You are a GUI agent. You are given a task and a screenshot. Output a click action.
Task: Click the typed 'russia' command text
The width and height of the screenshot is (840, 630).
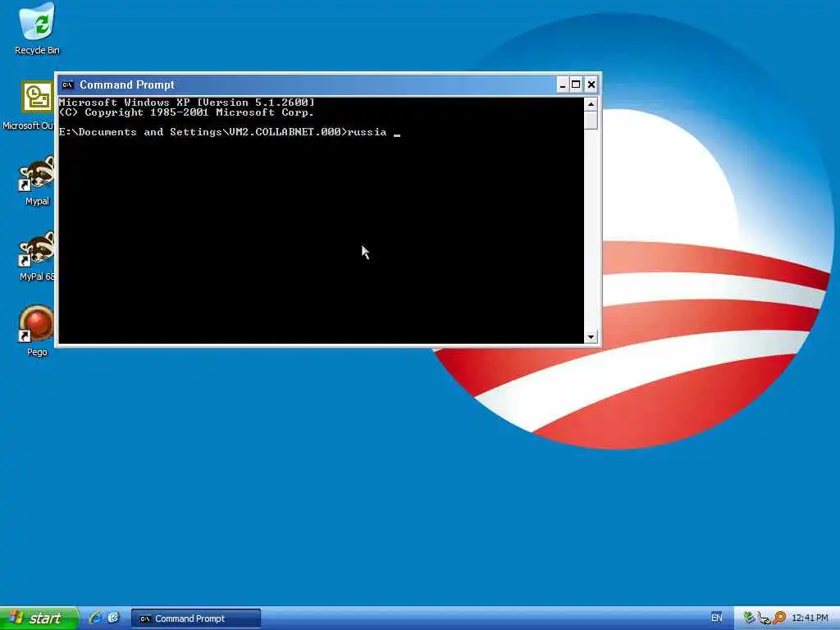click(x=367, y=132)
